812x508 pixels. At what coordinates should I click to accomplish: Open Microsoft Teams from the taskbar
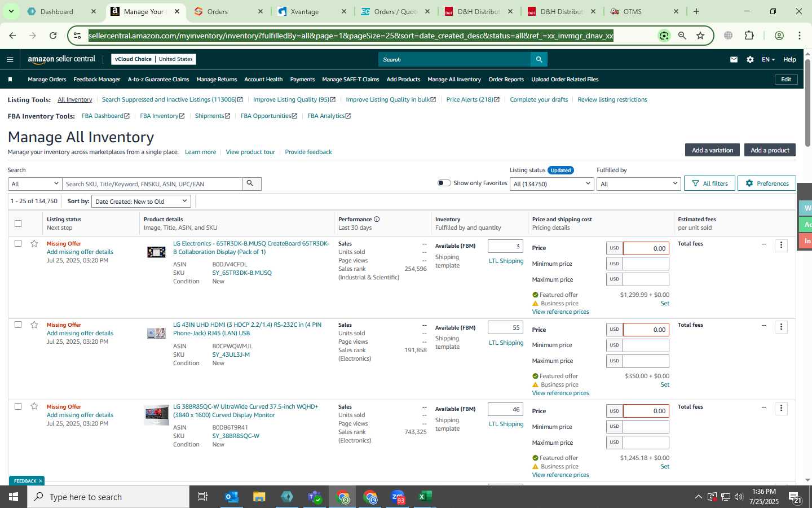point(315,497)
